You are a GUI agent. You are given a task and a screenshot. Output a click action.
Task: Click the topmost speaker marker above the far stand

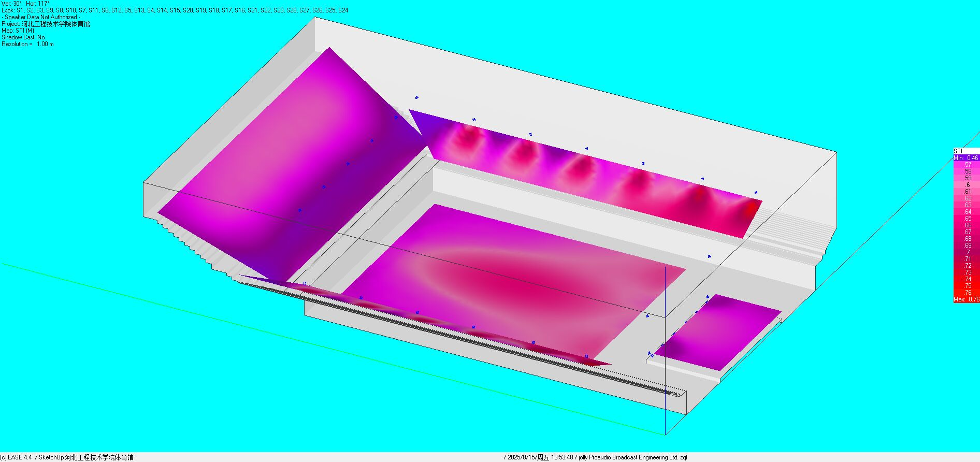pyautogui.click(x=416, y=97)
